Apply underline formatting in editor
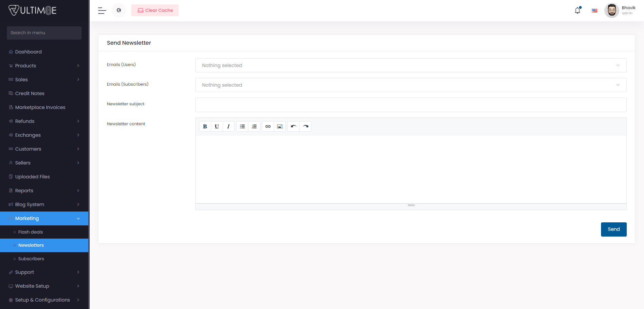This screenshot has width=644, height=309. (x=217, y=127)
